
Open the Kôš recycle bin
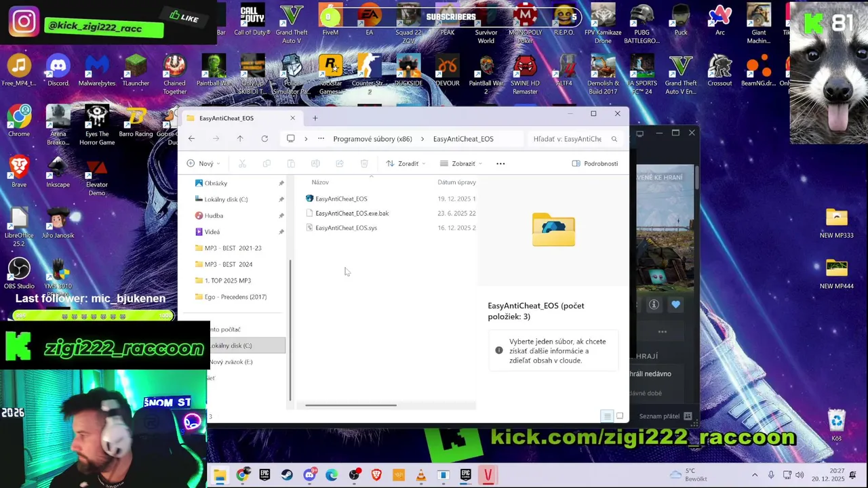[837, 426]
